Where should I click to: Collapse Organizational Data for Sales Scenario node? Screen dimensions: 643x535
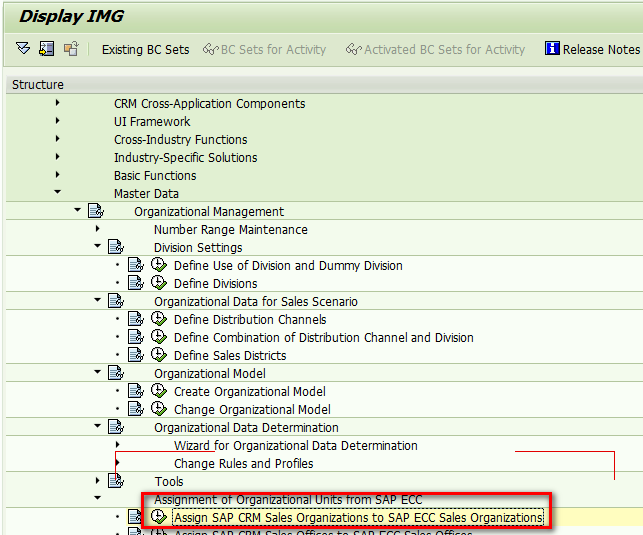tap(98, 300)
